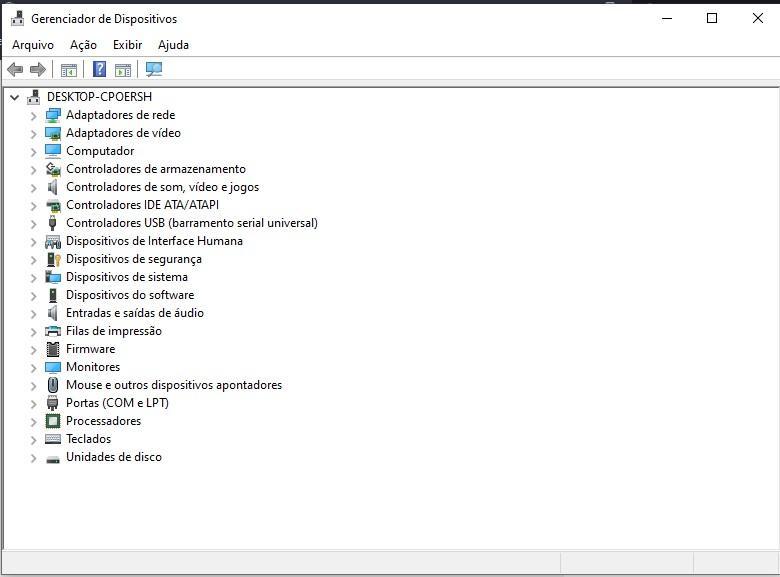Click the action pane toolbar icon
Image resolution: width=780 pixels, height=577 pixels.
click(123, 70)
